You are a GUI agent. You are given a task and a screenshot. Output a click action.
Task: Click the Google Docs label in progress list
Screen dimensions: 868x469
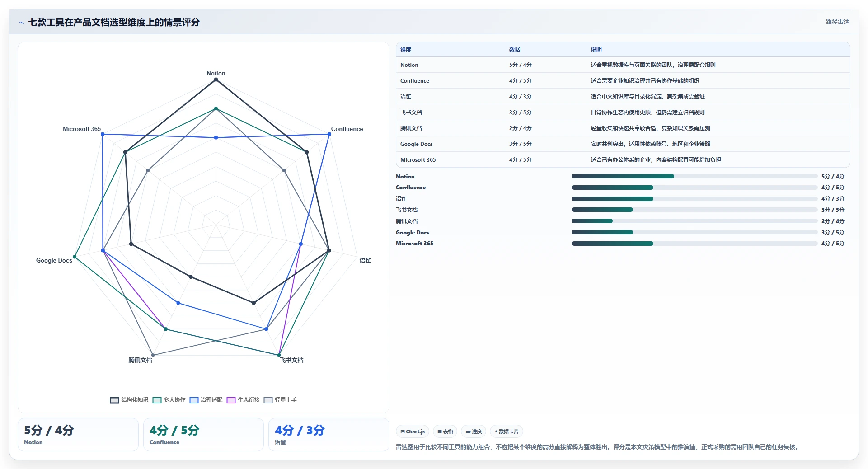[413, 233]
